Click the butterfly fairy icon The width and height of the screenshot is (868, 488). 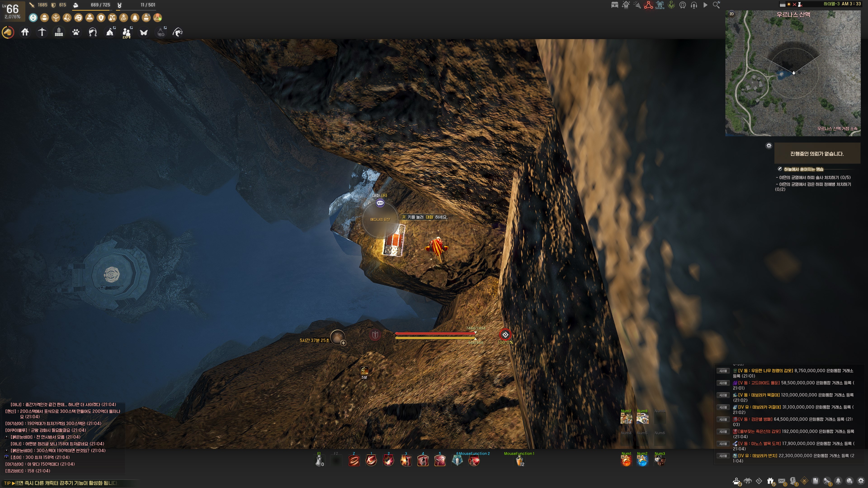144,32
